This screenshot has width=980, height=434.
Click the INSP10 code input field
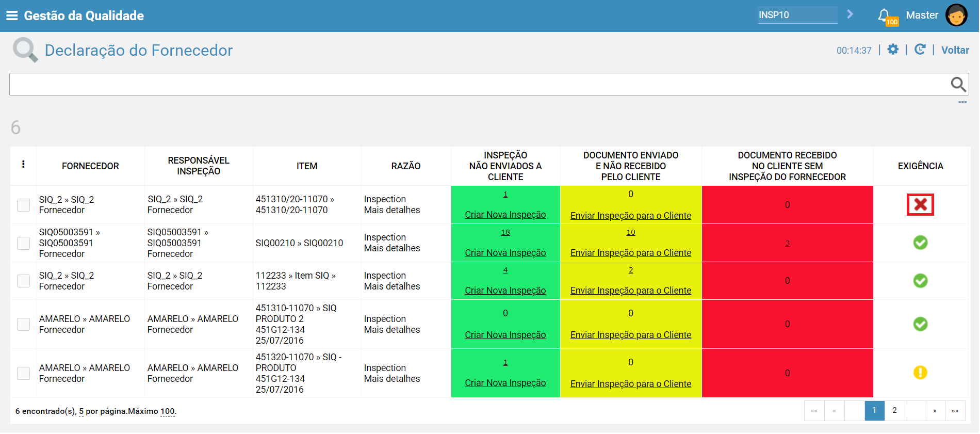(x=797, y=15)
